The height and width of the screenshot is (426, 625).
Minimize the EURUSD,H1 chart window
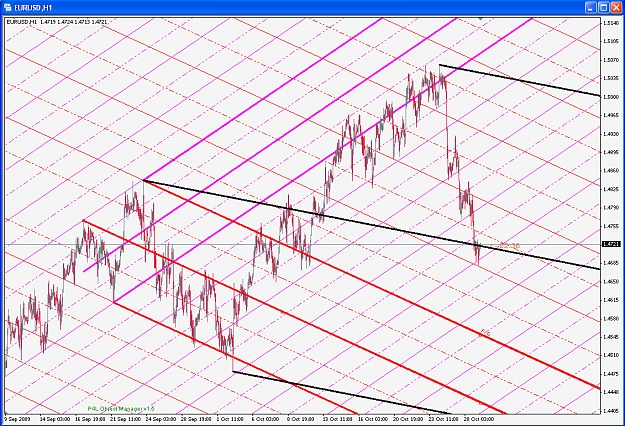click(591, 8)
